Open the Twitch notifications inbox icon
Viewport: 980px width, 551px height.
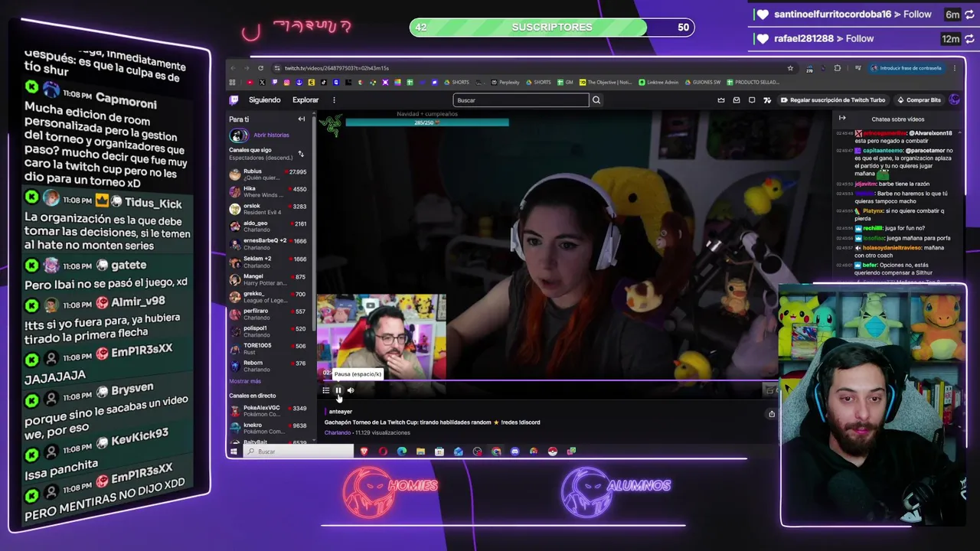click(x=737, y=100)
